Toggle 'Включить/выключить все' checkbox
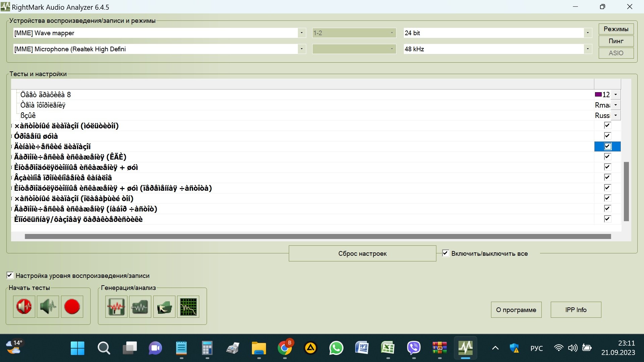The height and width of the screenshot is (362, 644). click(445, 253)
